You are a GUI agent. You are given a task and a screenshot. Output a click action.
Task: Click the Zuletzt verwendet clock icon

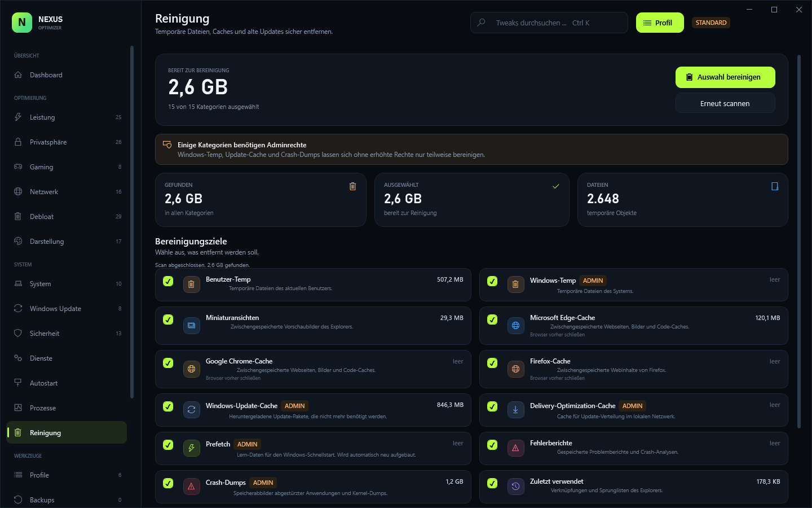click(x=515, y=487)
